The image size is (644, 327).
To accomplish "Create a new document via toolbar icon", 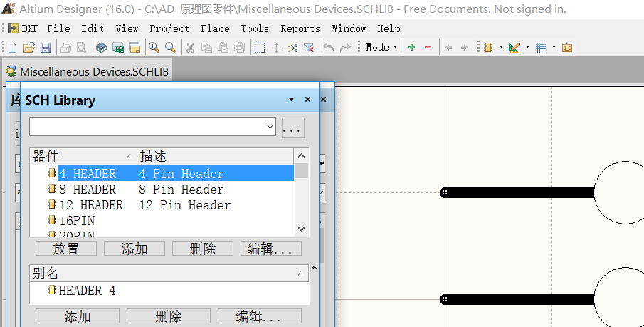I will coord(12,48).
